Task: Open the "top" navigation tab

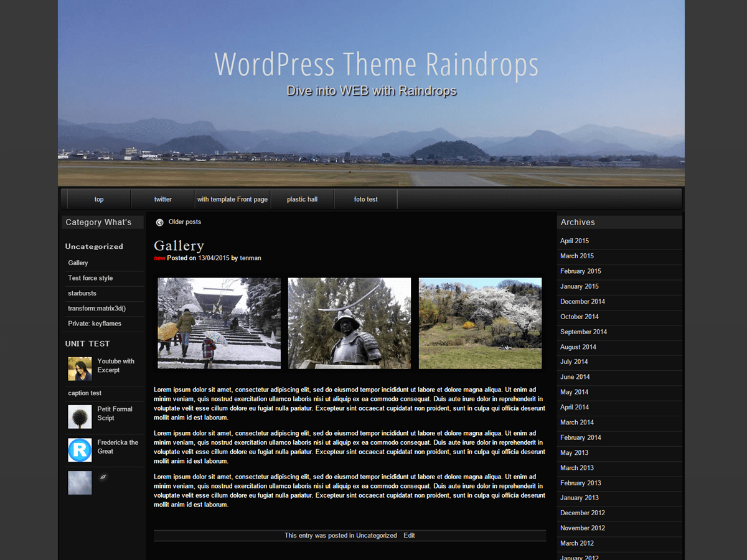Action: (x=98, y=199)
